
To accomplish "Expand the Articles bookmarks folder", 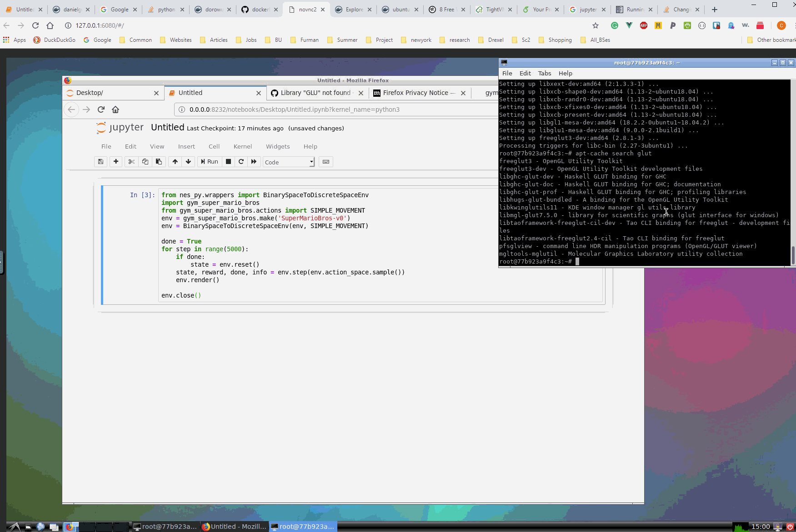I will click(x=214, y=40).
